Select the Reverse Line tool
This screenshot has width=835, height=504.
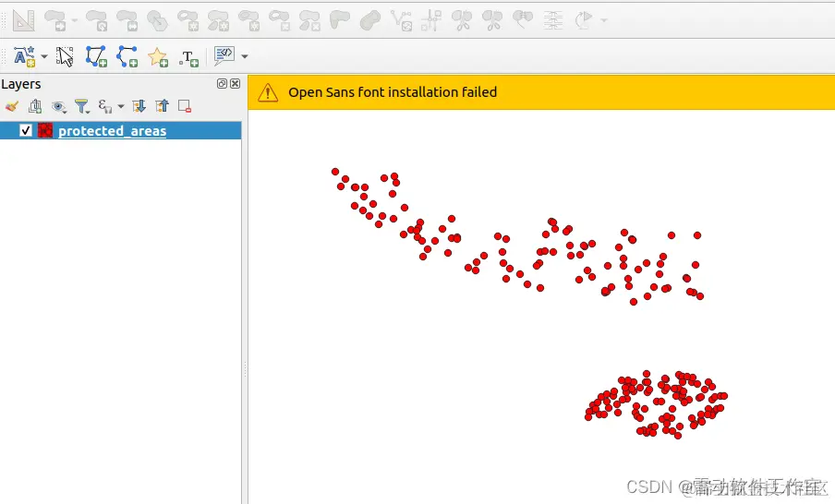(x=401, y=20)
